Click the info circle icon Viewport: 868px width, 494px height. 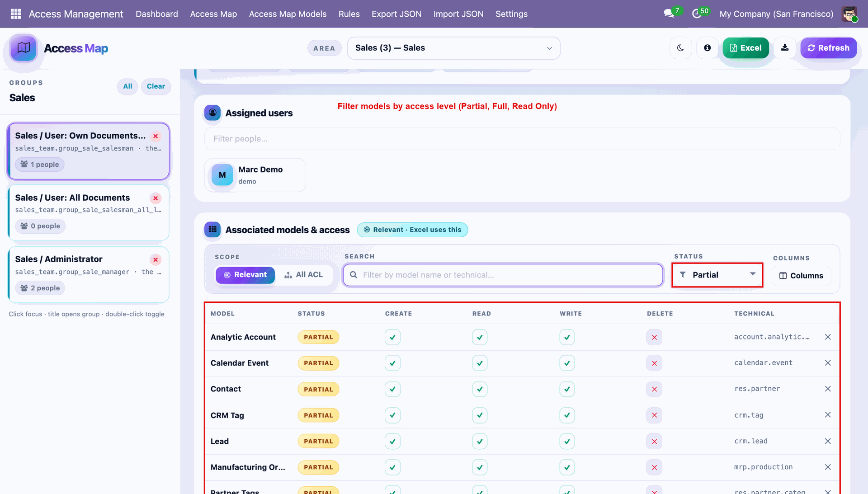tap(708, 48)
